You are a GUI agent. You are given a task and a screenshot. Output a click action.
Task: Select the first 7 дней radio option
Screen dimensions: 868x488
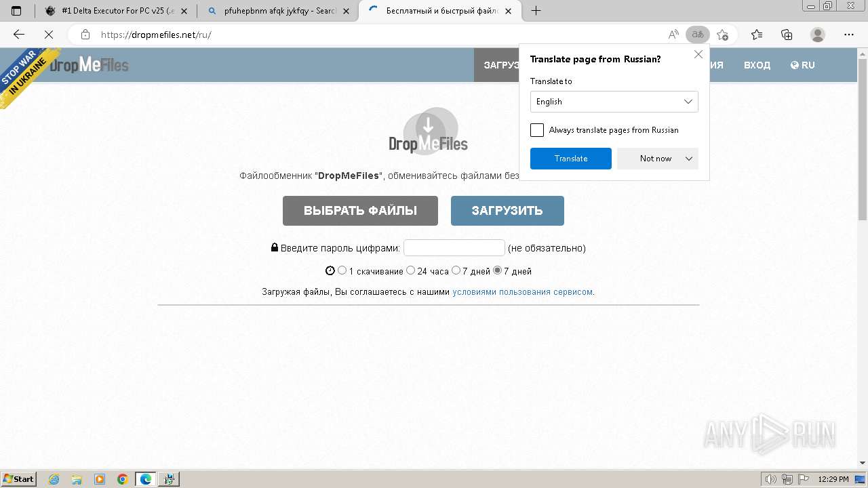point(456,270)
